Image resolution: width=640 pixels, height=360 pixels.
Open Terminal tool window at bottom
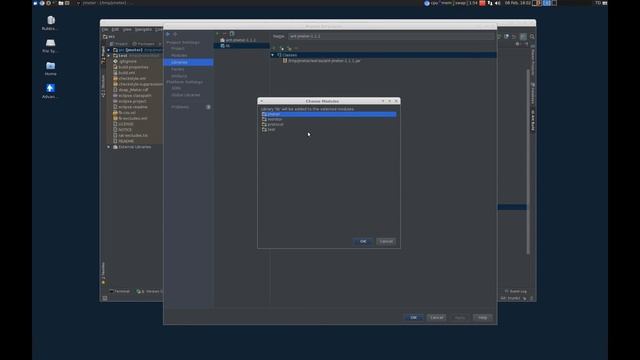(x=120, y=291)
